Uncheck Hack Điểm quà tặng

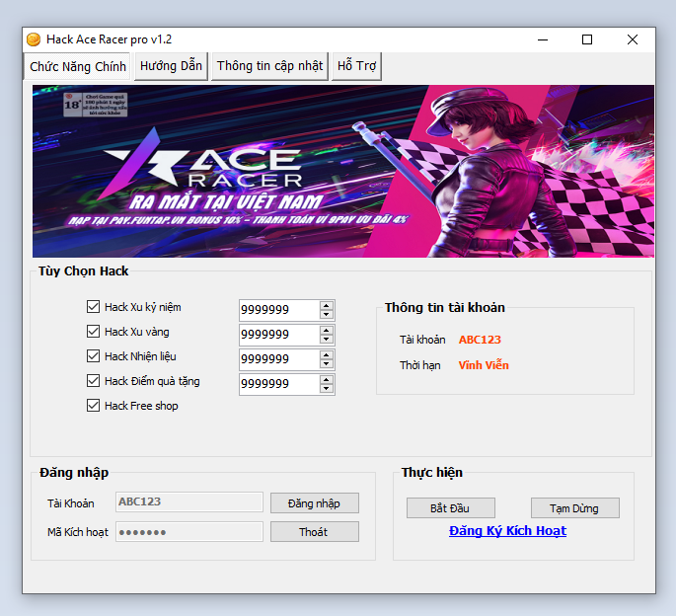tap(94, 381)
